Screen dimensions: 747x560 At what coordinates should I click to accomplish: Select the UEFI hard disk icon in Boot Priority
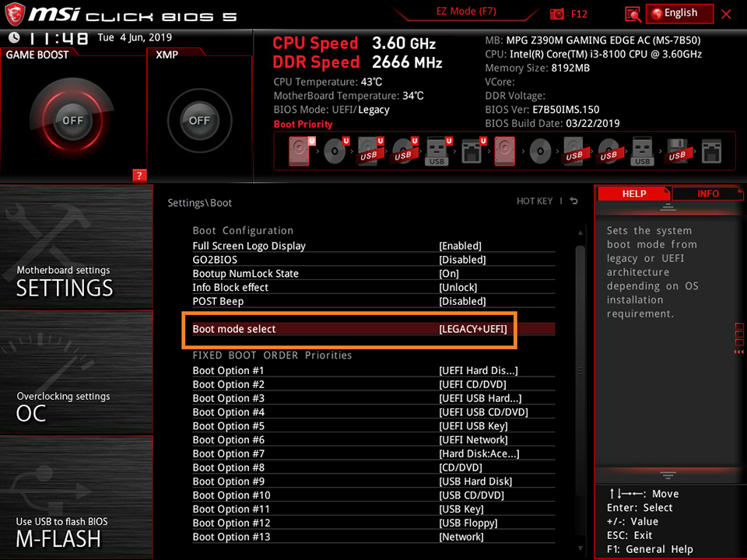pyautogui.click(x=300, y=151)
